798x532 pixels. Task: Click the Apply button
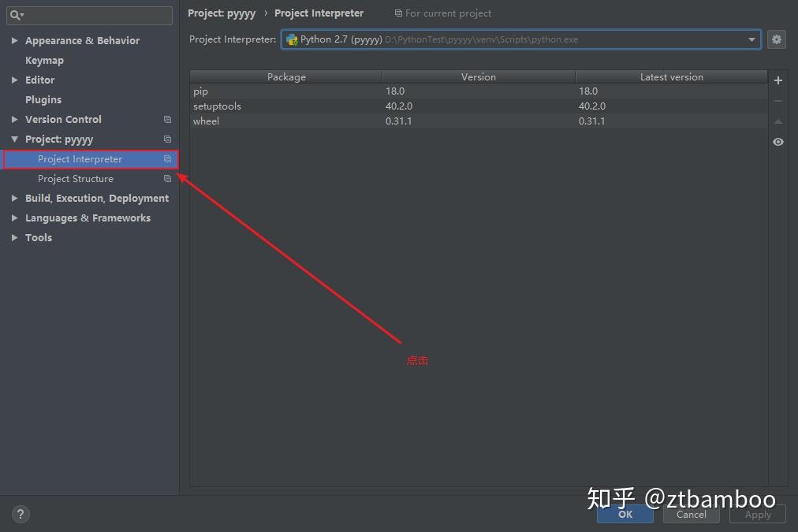[756, 514]
